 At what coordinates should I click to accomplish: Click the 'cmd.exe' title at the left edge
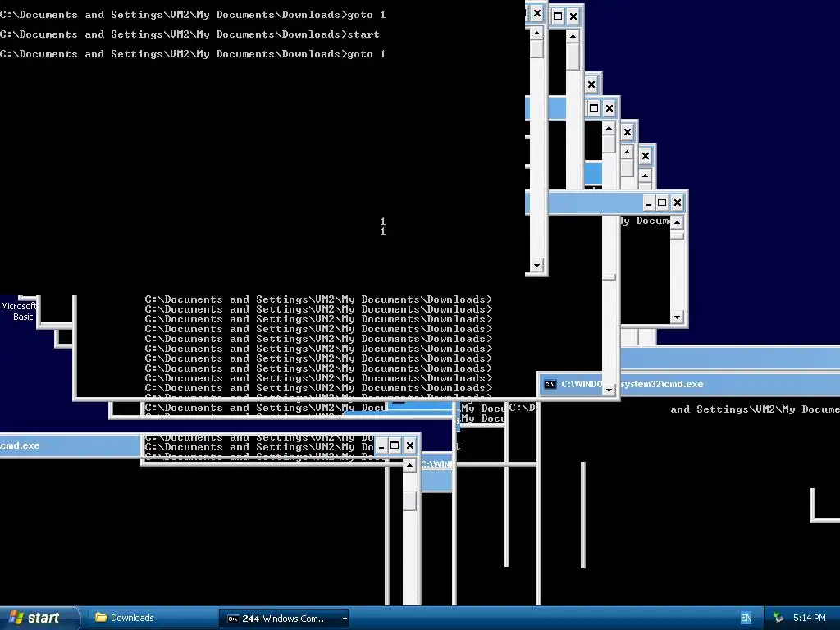[20, 445]
